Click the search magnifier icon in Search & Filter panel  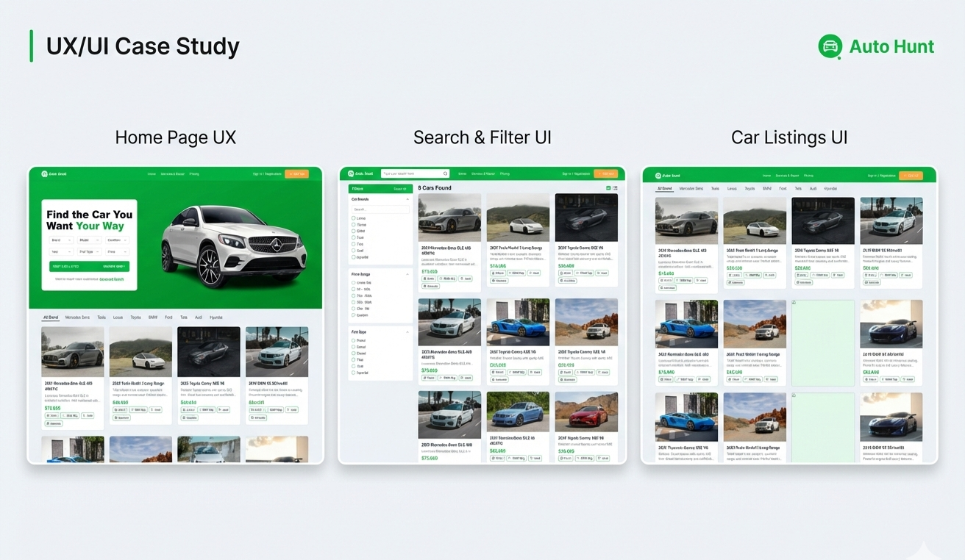[445, 174]
